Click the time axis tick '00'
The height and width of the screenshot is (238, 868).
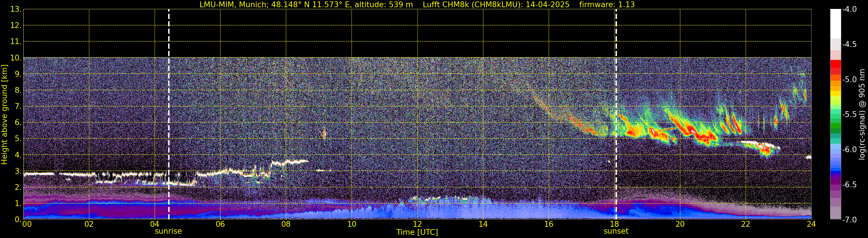click(27, 224)
